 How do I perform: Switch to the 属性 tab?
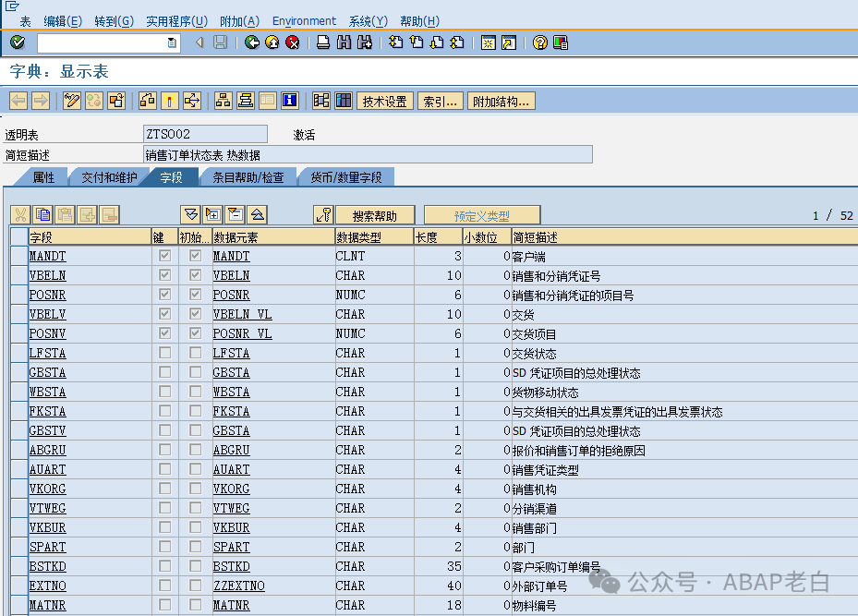[x=43, y=177]
